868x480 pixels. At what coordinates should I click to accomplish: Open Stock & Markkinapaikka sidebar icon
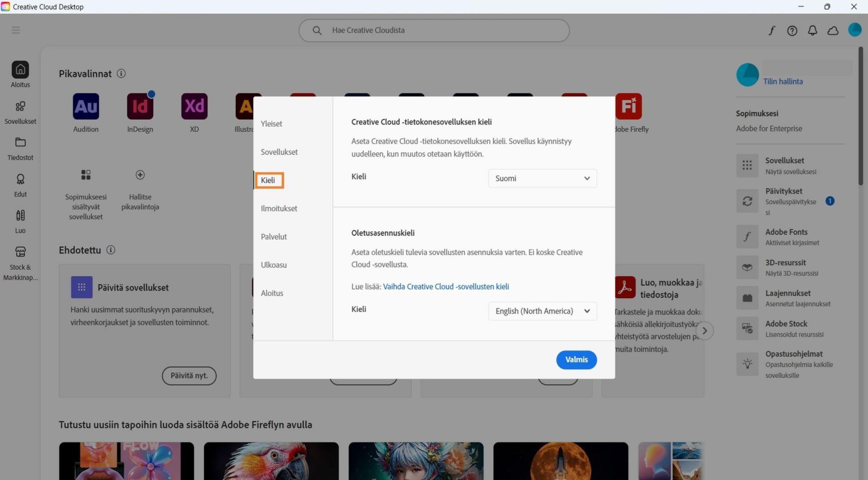click(x=20, y=263)
